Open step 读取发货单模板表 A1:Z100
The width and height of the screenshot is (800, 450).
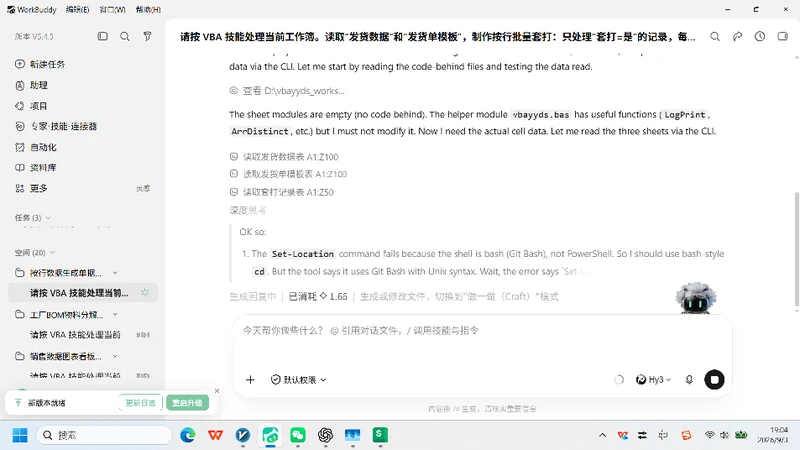(288, 174)
